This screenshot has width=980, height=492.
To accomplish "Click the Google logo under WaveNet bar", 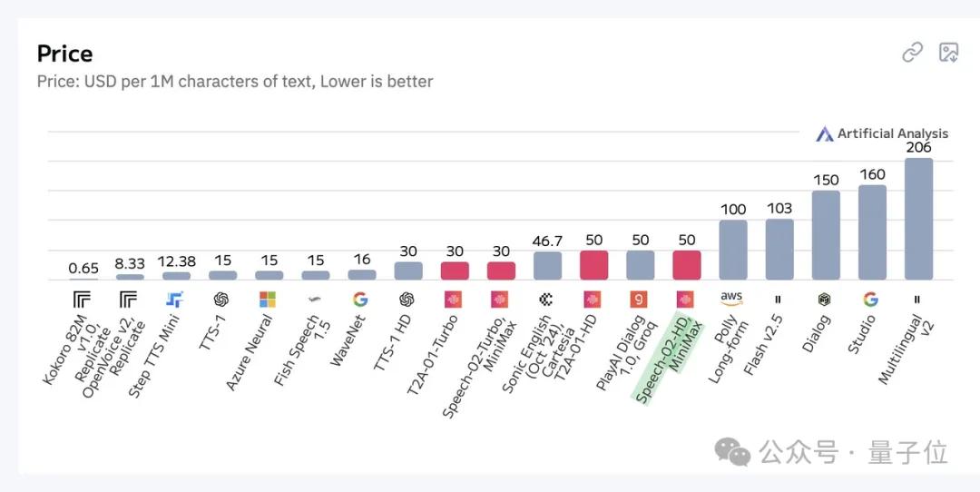I will pyautogui.click(x=360, y=300).
